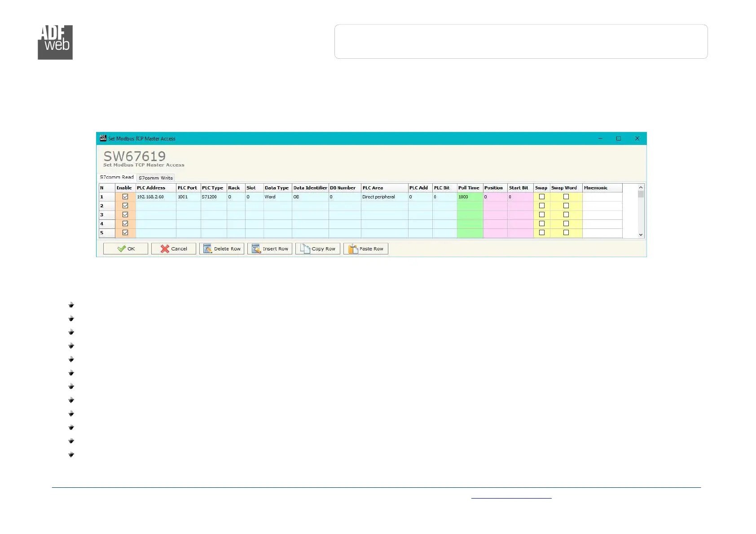Click the Copy Row button
The width and height of the screenshot is (756, 534).
[x=318, y=249]
